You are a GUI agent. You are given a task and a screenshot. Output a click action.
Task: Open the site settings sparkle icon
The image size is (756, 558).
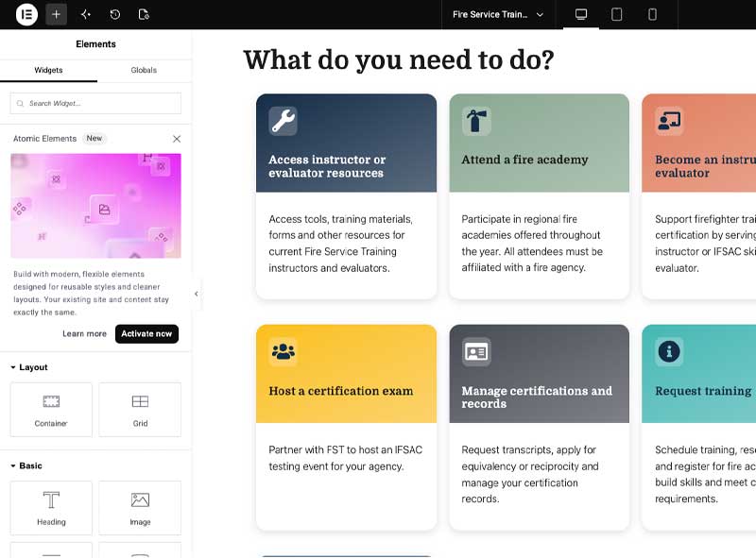(86, 14)
